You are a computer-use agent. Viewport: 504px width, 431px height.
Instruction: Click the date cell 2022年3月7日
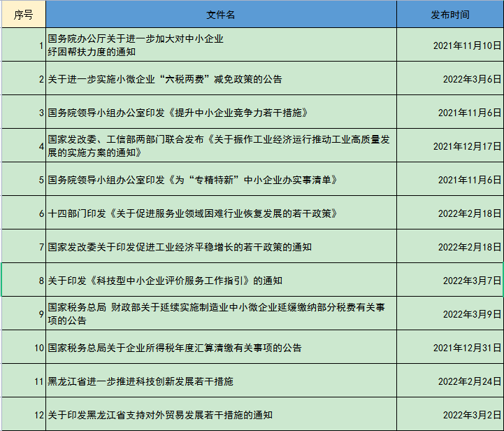pos(449,281)
